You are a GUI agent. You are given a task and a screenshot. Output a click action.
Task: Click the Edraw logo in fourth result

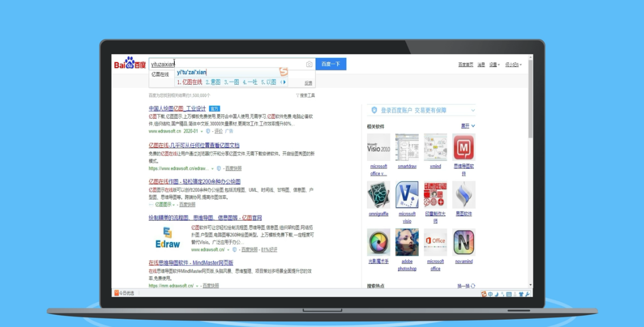[x=167, y=238]
